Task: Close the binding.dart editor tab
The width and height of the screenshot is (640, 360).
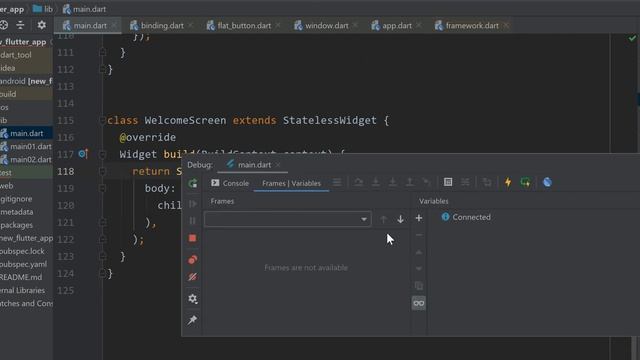Action: (x=191, y=25)
